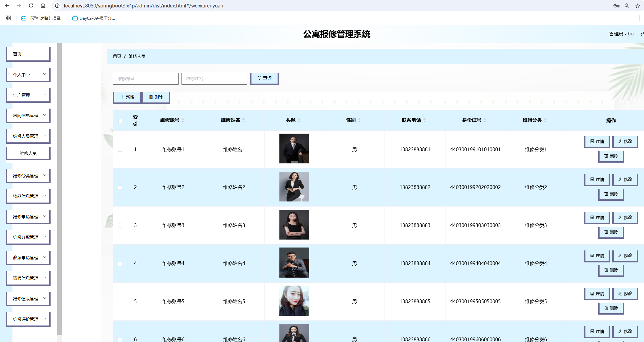Image resolution: width=644 pixels, height=342 pixels.
Task: Expand 维修申请管理 sidebar menu
Action: [28, 217]
